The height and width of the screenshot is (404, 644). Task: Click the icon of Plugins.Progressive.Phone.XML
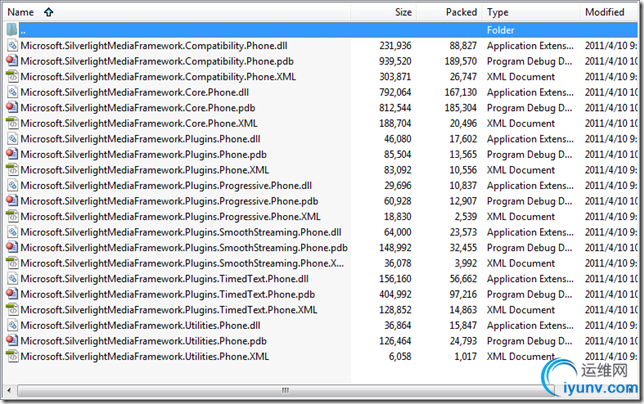pyautogui.click(x=12, y=217)
